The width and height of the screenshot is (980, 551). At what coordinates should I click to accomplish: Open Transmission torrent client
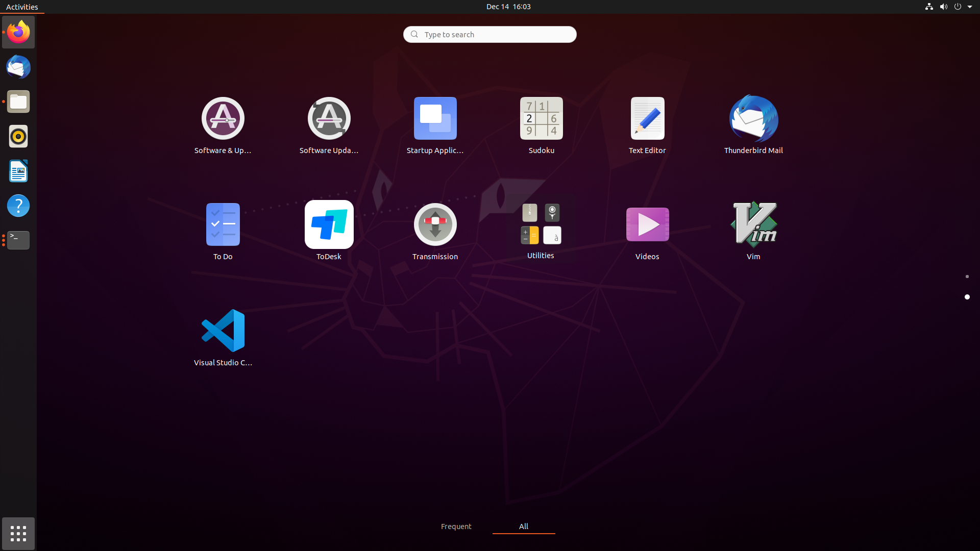(435, 232)
